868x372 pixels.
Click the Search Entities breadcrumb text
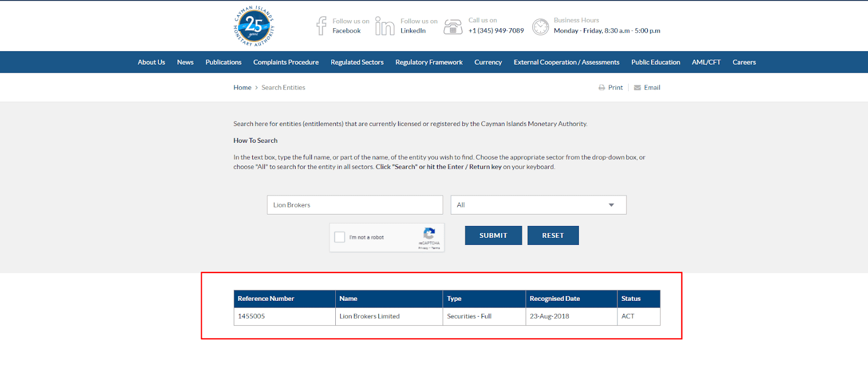pyautogui.click(x=283, y=87)
